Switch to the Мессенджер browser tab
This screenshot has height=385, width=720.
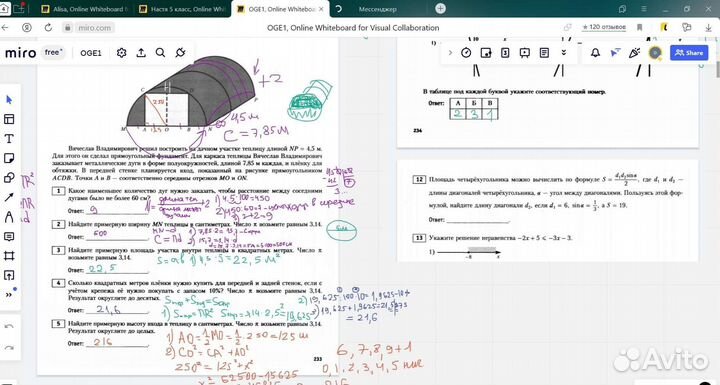pyautogui.click(x=377, y=9)
